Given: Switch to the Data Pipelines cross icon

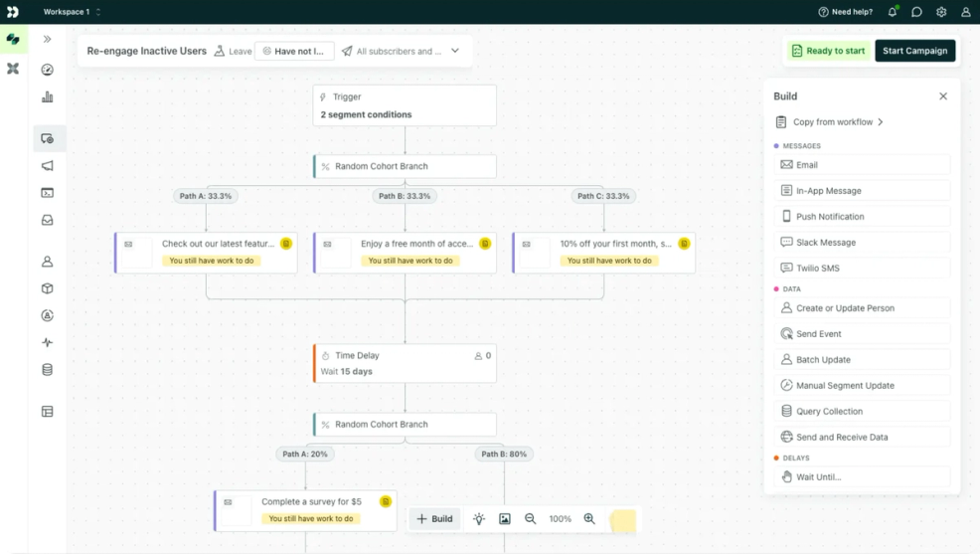Looking at the screenshot, I should click(13, 69).
